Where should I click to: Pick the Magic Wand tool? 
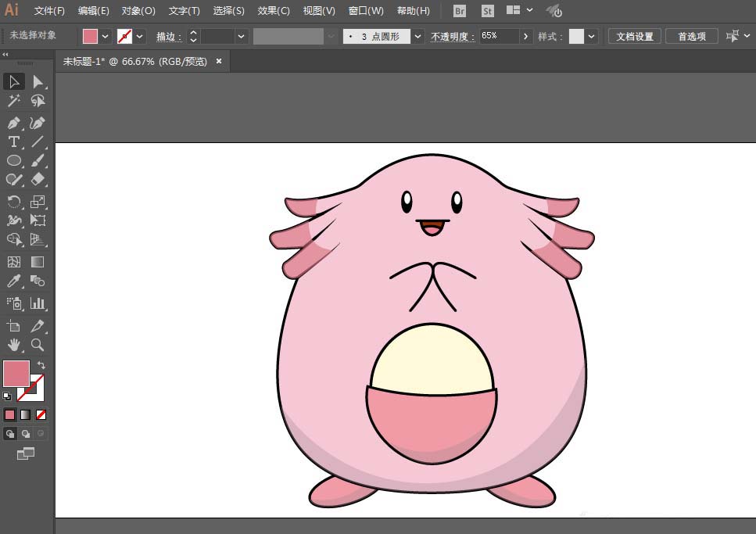click(14, 100)
